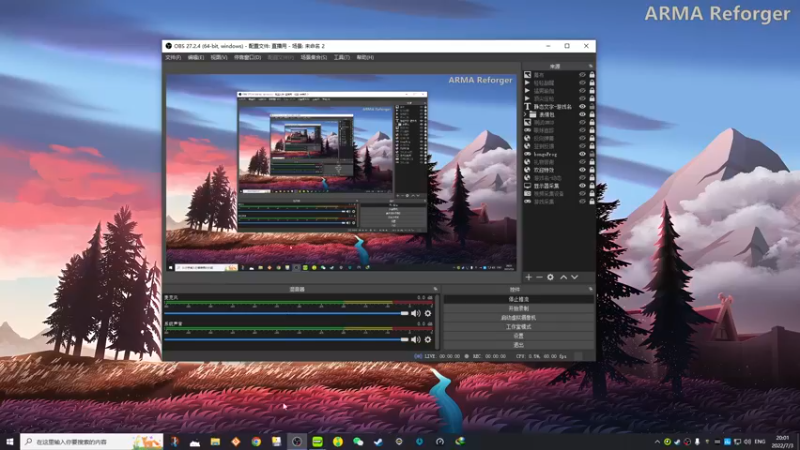Open the 麦克风 channel gear settings
This screenshot has width=800, height=450.
428,313
